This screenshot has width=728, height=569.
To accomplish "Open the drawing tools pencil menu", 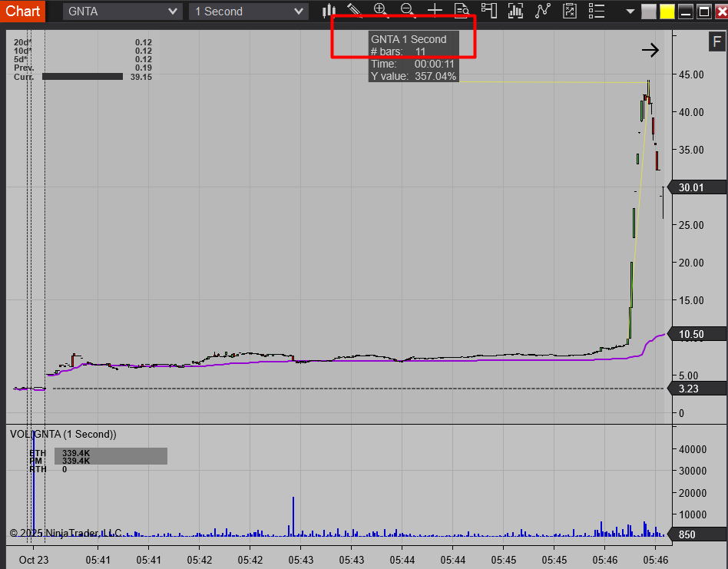I will click(354, 11).
